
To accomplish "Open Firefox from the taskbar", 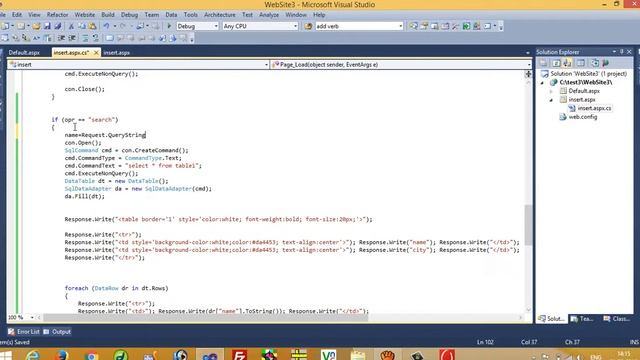I will click(62, 355).
